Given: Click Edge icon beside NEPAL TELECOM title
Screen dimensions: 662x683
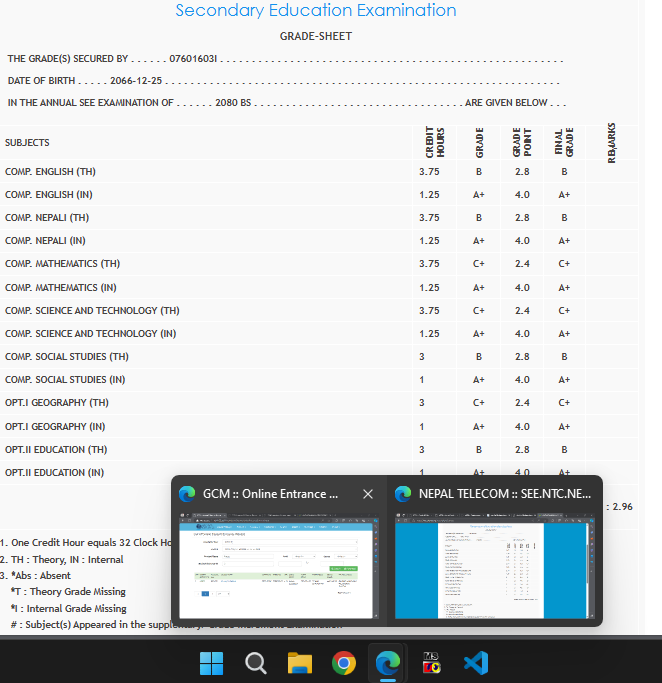Looking at the screenshot, I should click(403, 494).
